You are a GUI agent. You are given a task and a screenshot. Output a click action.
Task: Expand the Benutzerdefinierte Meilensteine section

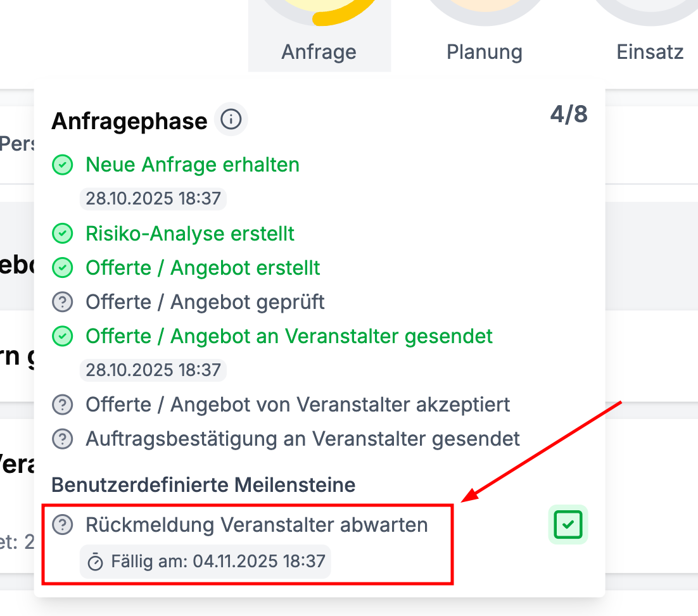203,484
